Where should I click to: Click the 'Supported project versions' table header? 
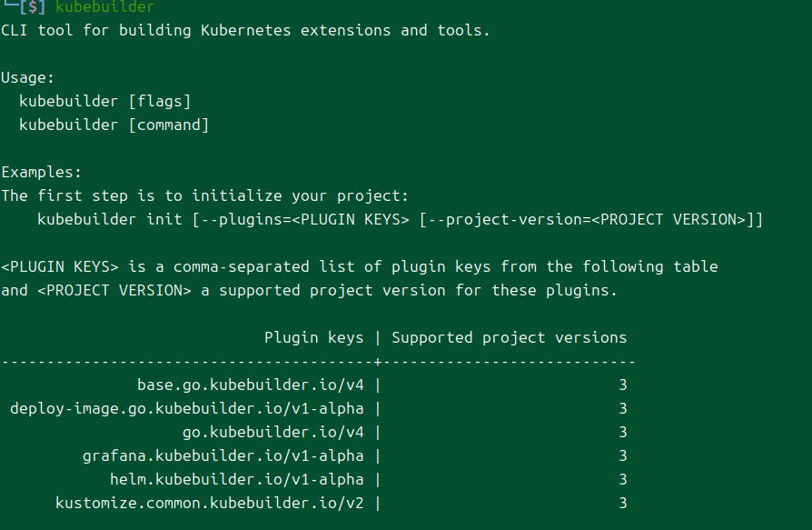(509, 338)
